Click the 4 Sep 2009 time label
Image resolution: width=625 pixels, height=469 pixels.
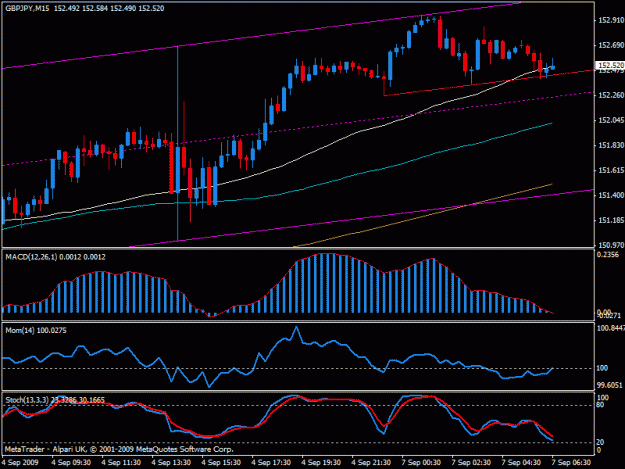click(20, 462)
